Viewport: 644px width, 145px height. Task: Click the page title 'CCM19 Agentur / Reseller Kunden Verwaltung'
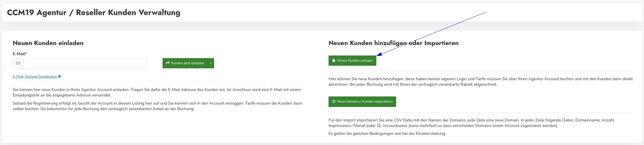(x=93, y=12)
